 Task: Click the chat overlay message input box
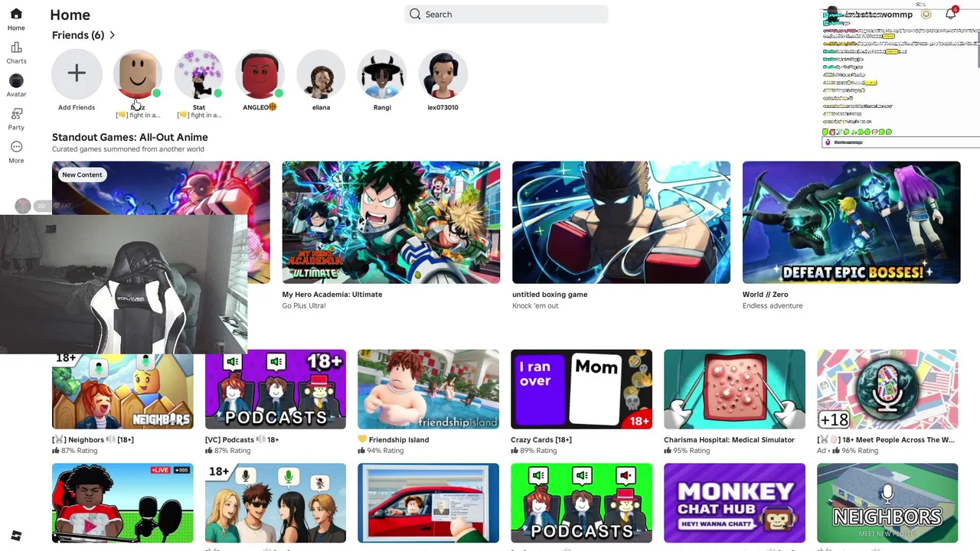point(900,142)
